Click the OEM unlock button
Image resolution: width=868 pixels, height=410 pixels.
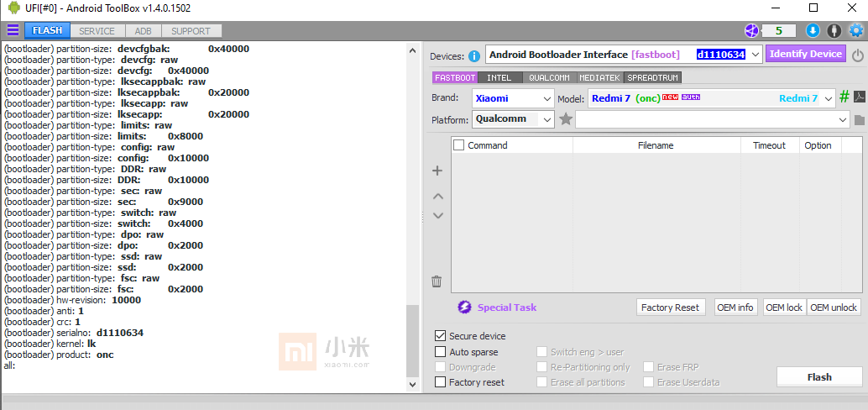[x=834, y=307]
